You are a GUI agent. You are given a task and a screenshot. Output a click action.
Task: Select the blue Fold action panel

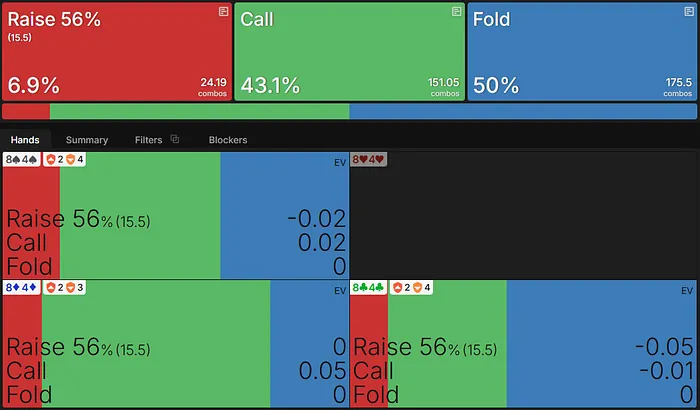point(582,50)
